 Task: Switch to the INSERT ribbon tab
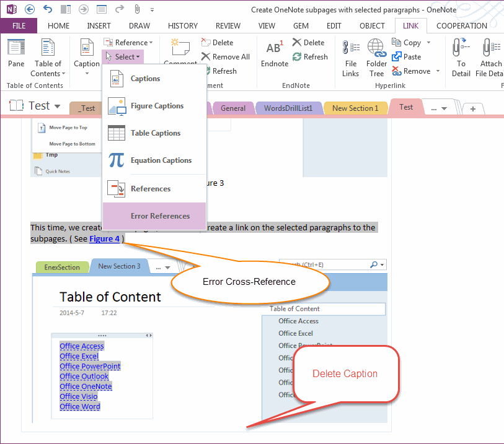[x=99, y=25]
